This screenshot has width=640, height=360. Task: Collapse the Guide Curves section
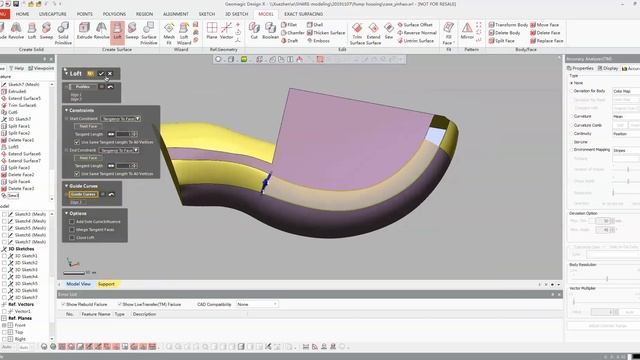[x=67, y=186]
